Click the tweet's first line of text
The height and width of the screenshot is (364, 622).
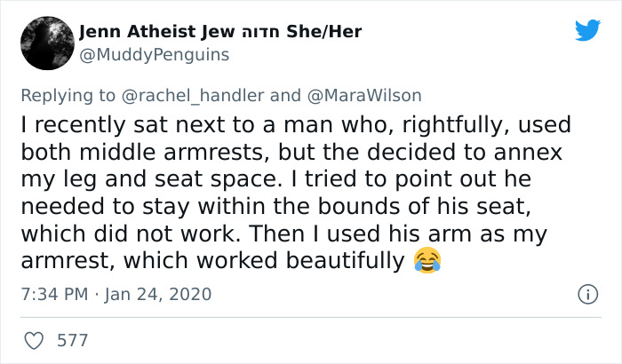293,125
